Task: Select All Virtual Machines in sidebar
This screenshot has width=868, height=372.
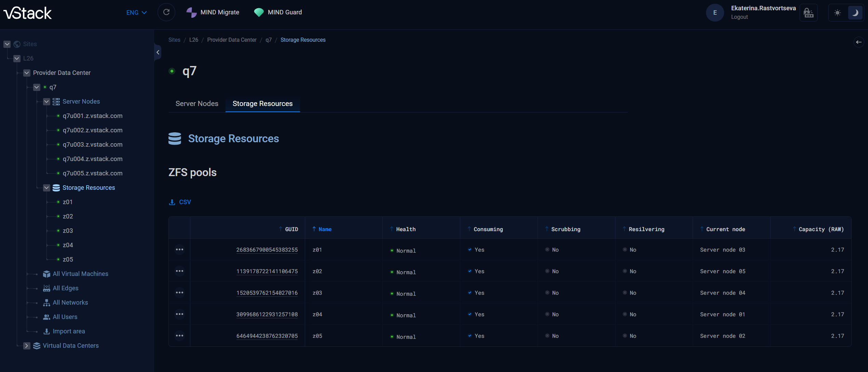Action: 80,274
